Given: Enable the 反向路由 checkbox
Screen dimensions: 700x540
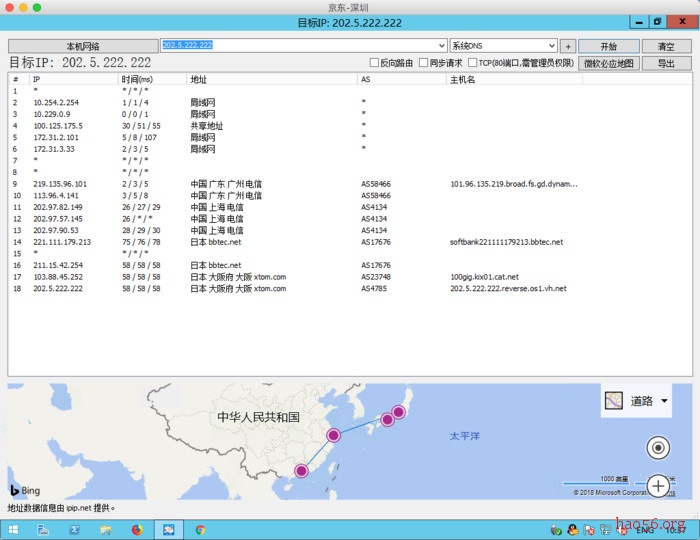Looking at the screenshot, I should click(374, 63).
